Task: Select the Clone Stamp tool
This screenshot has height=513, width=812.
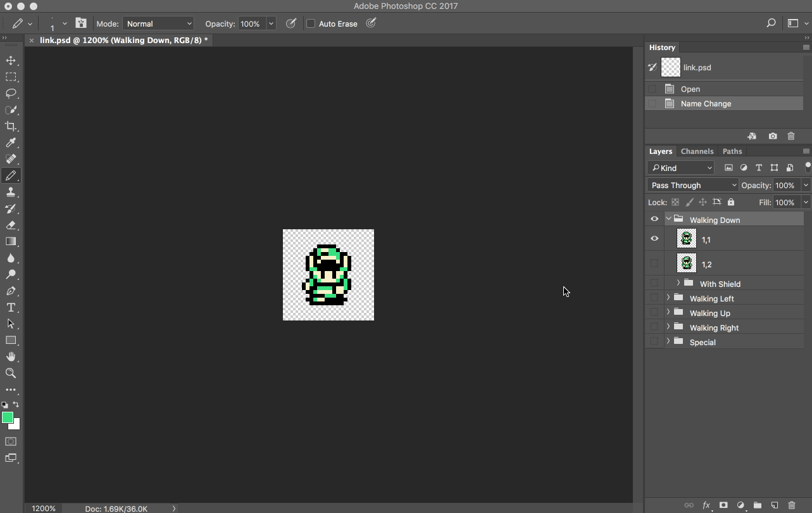Action: click(11, 193)
